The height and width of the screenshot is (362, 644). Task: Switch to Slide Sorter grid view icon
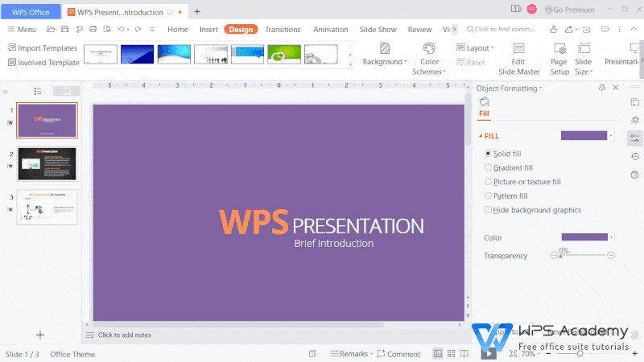452,353
